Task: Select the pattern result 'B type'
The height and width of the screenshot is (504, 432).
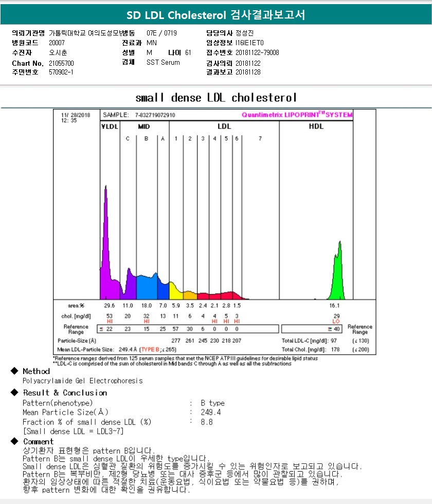Action: click(212, 403)
